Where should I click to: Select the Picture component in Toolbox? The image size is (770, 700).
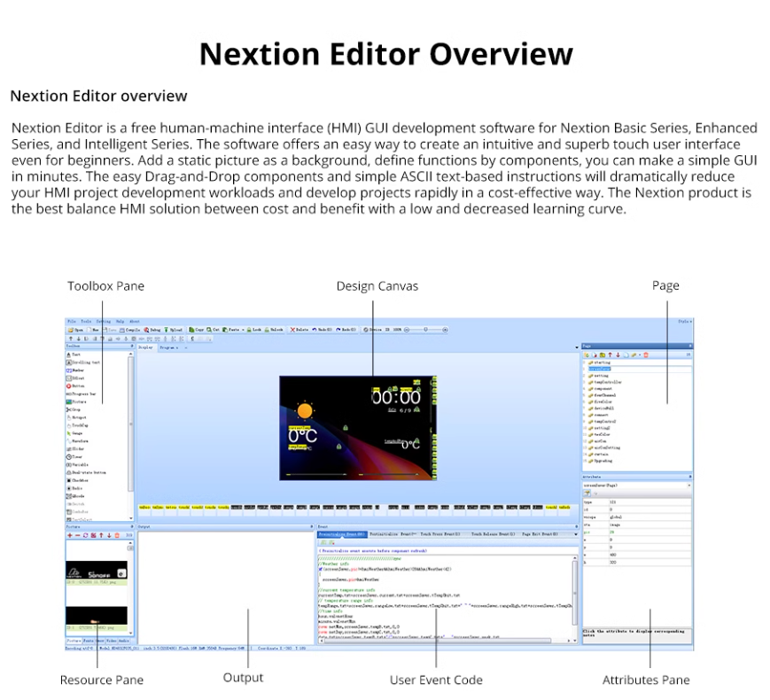coord(76,401)
